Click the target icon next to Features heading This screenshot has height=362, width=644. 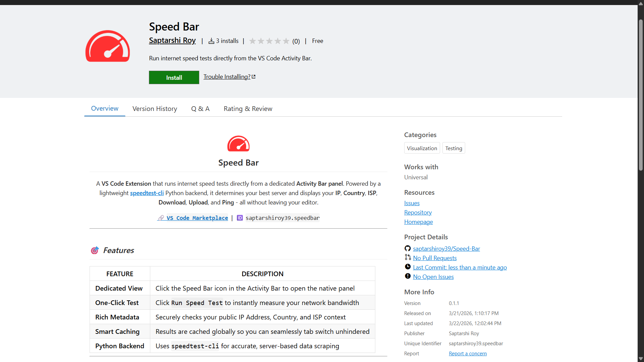[95, 250]
